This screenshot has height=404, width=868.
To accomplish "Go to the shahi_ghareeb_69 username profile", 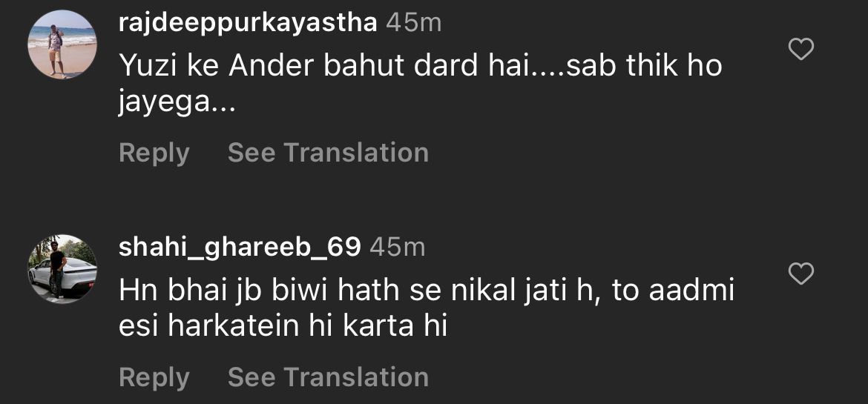I will pyautogui.click(x=240, y=247).
